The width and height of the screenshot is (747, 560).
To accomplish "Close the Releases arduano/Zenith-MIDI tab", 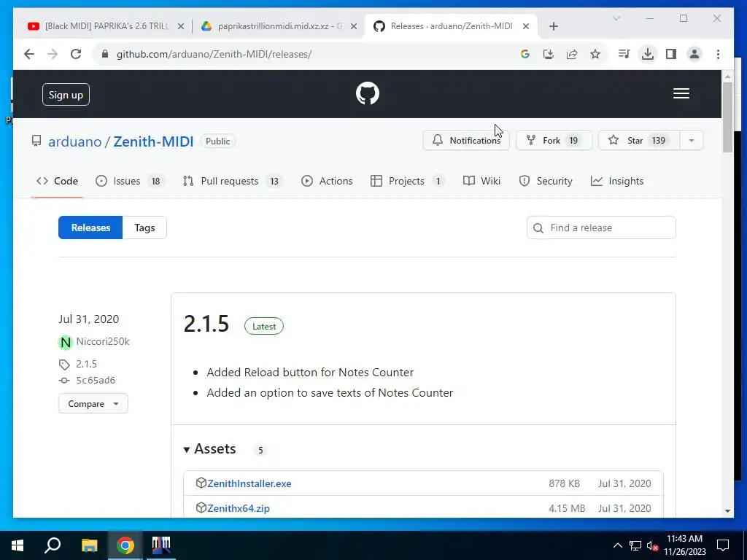I will click(525, 26).
